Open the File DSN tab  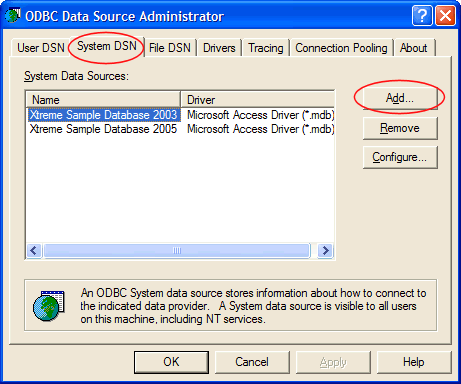[170, 48]
